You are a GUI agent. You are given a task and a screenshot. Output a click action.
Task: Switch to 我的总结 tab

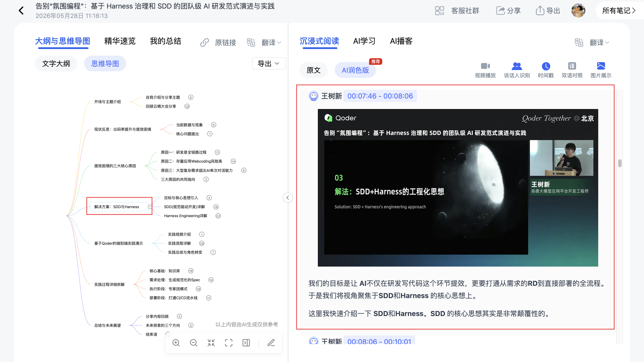coord(166,41)
